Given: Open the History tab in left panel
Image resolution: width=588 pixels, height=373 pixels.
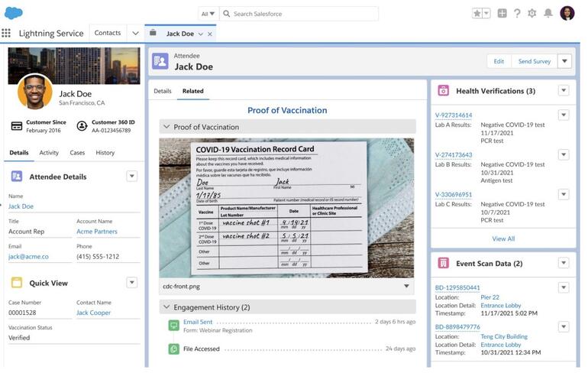Looking at the screenshot, I should (x=105, y=153).
